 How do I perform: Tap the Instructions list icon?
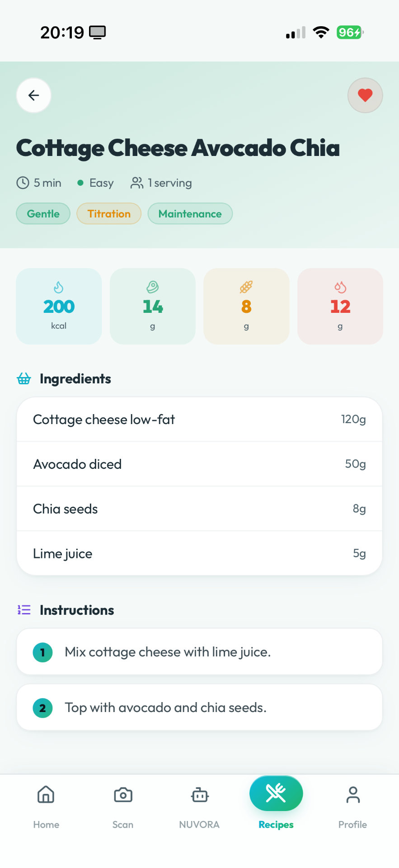[x=24, y=610]
